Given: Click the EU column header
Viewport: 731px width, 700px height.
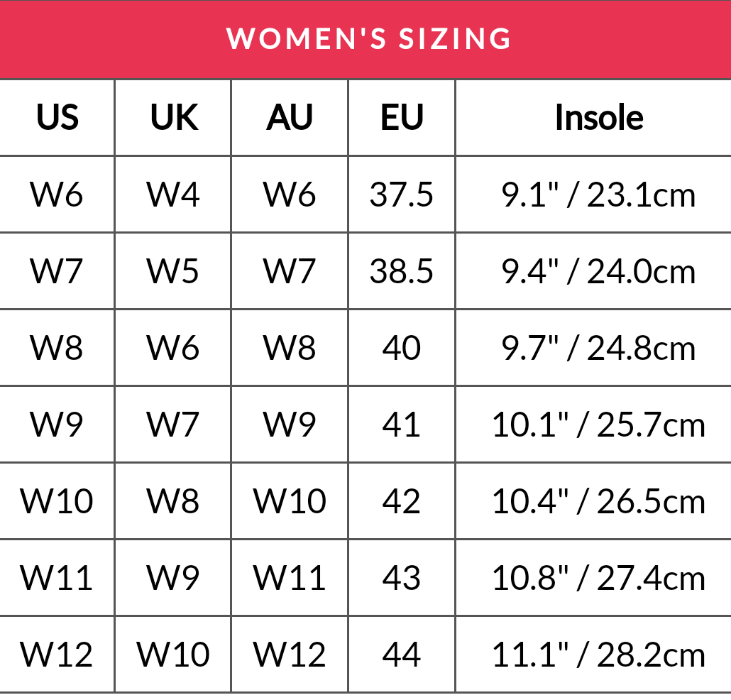Looking at the screenshot, I should [x=402, y=118].
